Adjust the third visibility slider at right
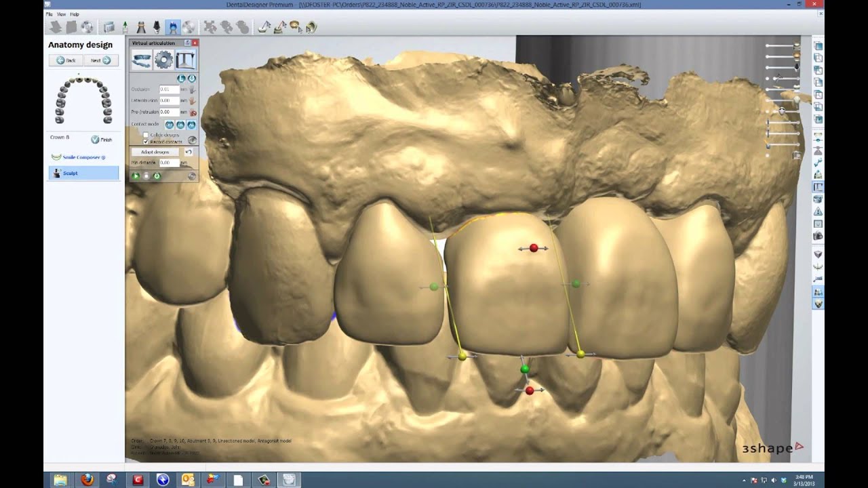 (x=783, y=67)
